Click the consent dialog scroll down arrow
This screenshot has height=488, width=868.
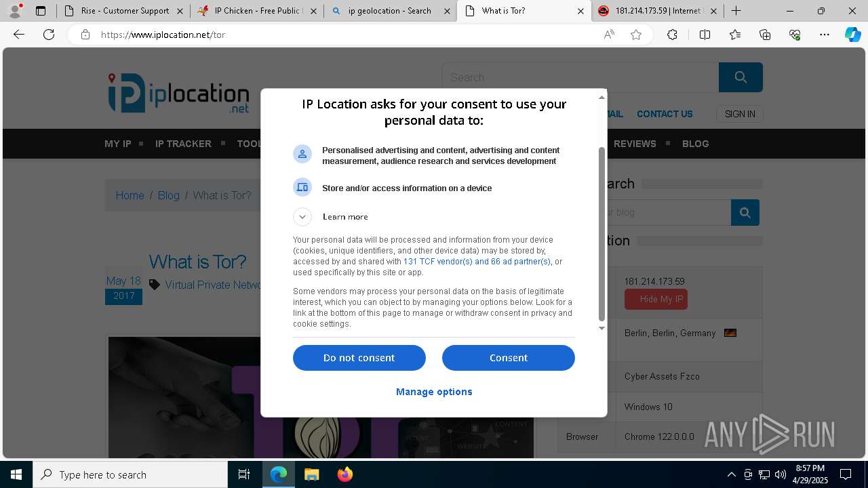(601, 329)
